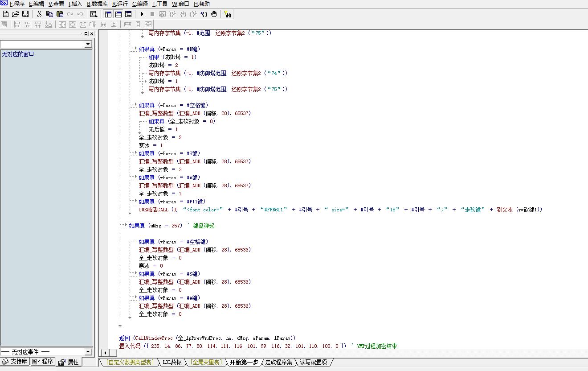Click the run-to-cursor braces icon
This screenshot has width=588, height=371.
(204, 14)
